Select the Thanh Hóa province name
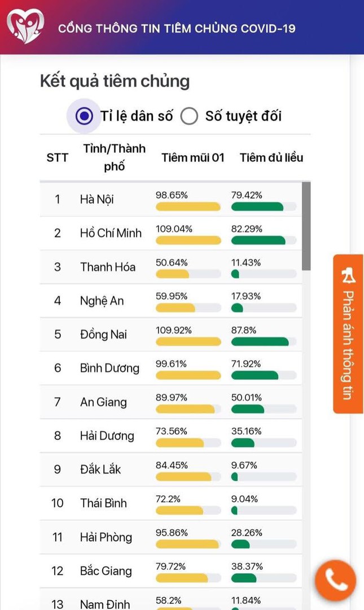Viewport: 364px width, 610px height. (108, 267)
